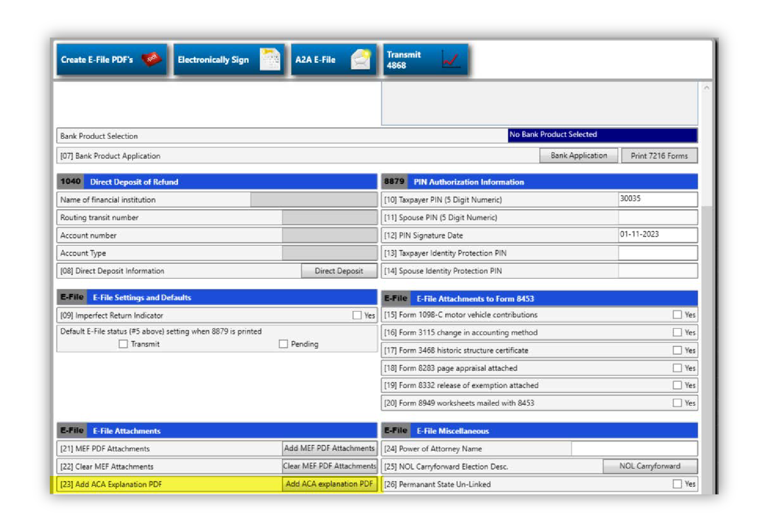Click the Taxpayer PIN input field
The height and width of the screenshot is (532, 769).
pyautogui.click(x=657, y=199)
